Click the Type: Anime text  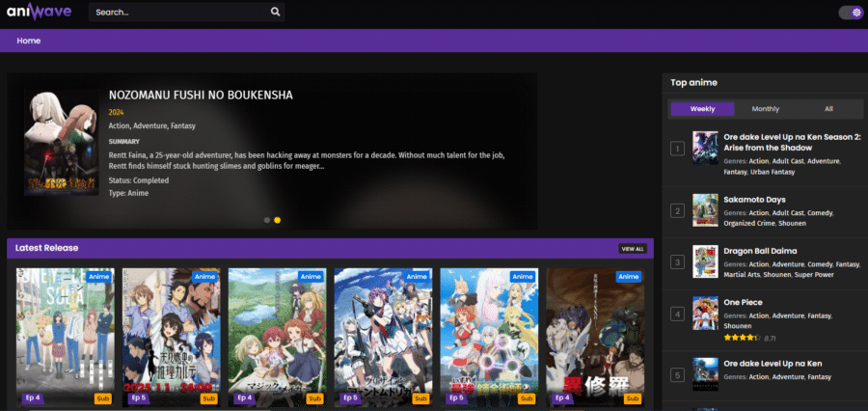pos(128,193)
